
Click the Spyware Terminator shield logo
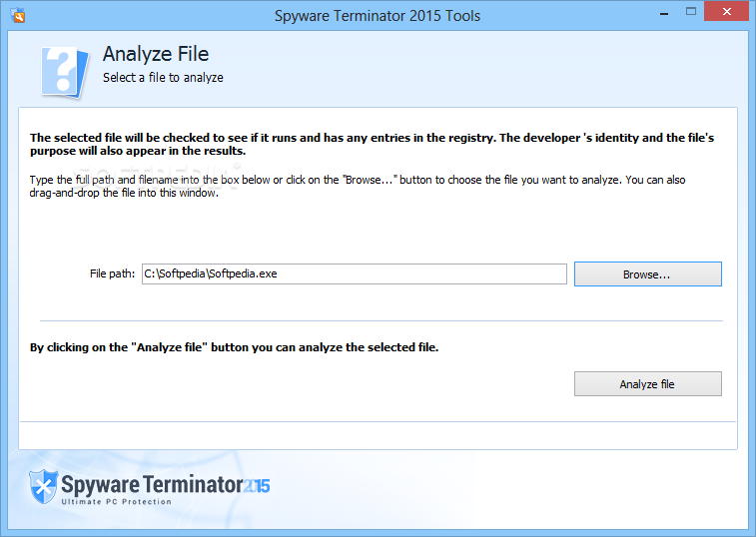click(x=43, y=486)
